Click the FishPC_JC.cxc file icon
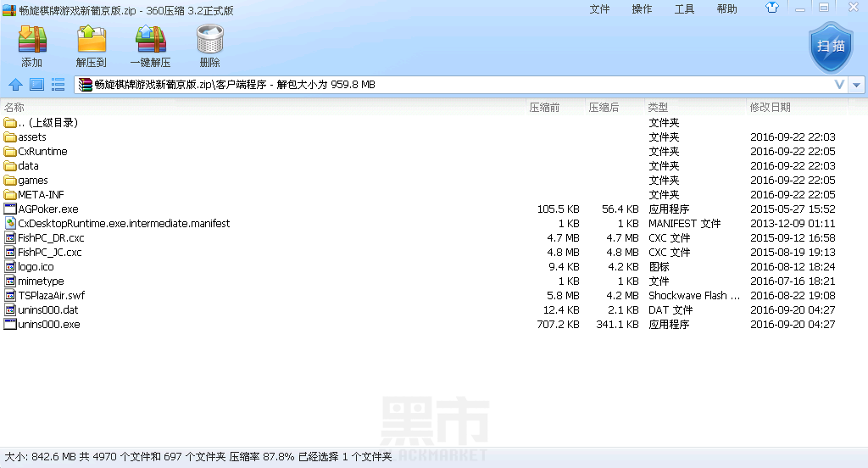The image size is (868, 468). [10, 252]
